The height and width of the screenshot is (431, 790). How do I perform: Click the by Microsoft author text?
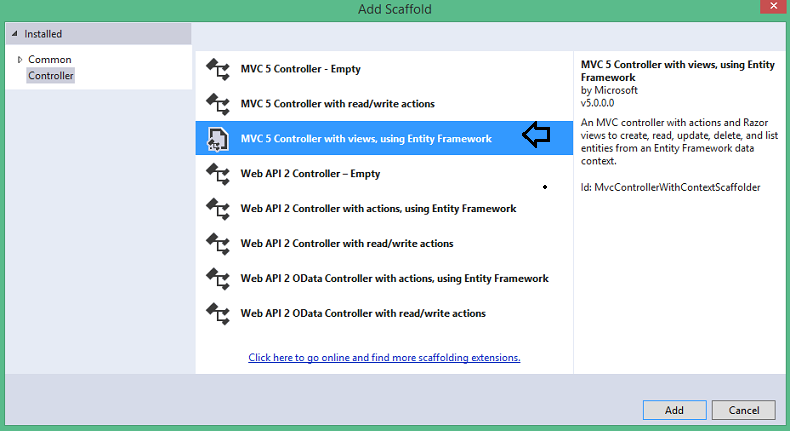[x=609, y=90]
